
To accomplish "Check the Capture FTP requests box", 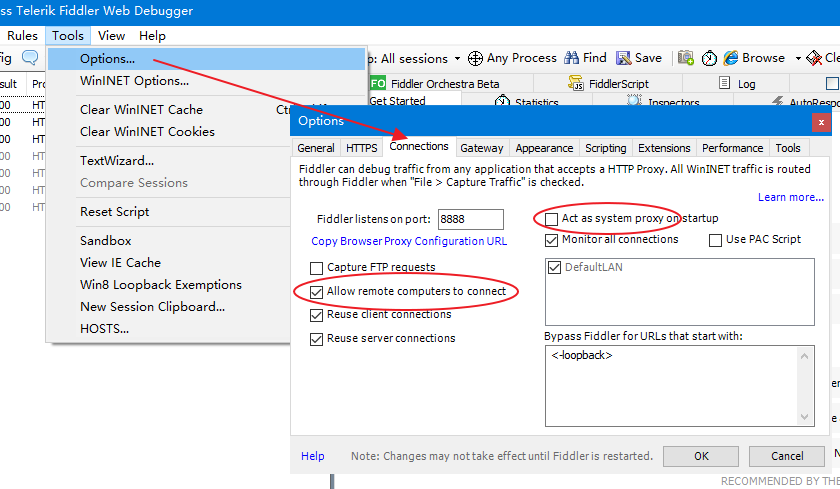I will (317, 267).
